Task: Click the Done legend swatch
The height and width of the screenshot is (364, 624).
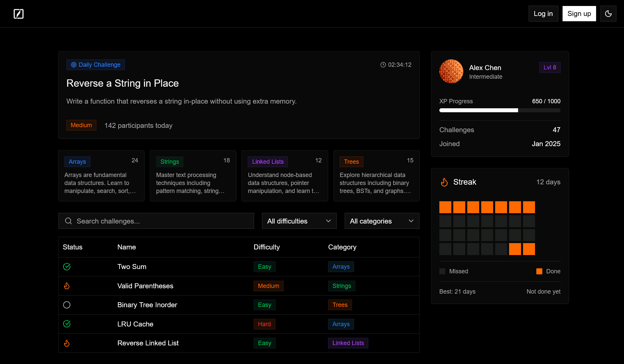Action: click(x=539, y=271)
